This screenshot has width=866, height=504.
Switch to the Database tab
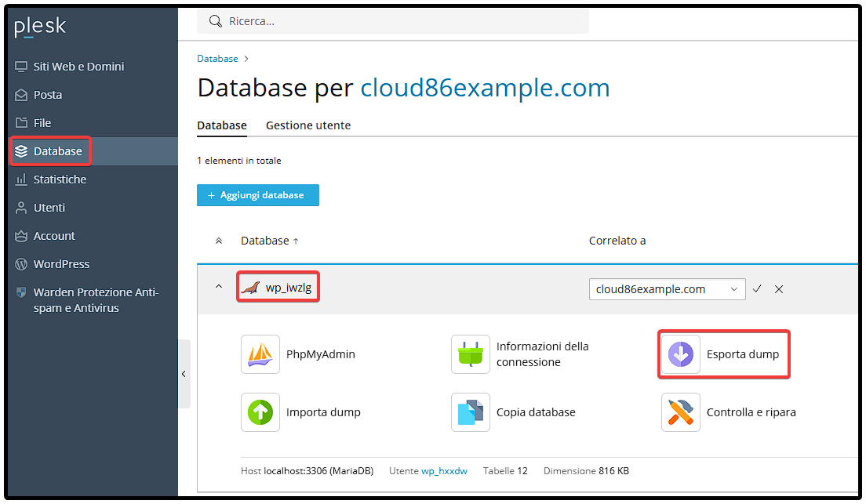[x=222, y=125]
